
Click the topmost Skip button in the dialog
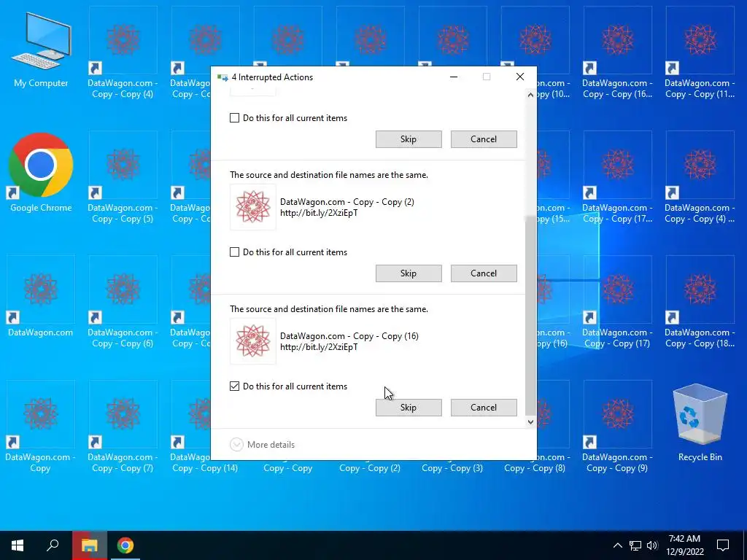point(409,139)
